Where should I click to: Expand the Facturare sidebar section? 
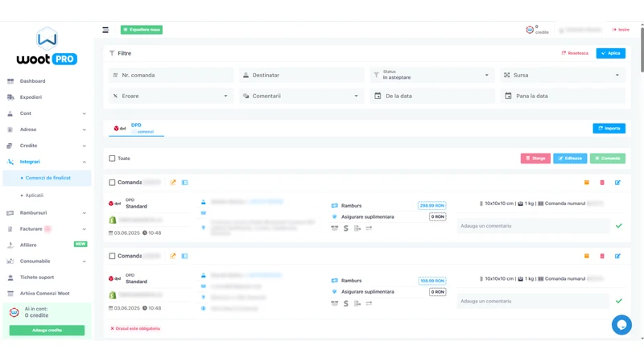pyautogui.click(x=47, y=228)
